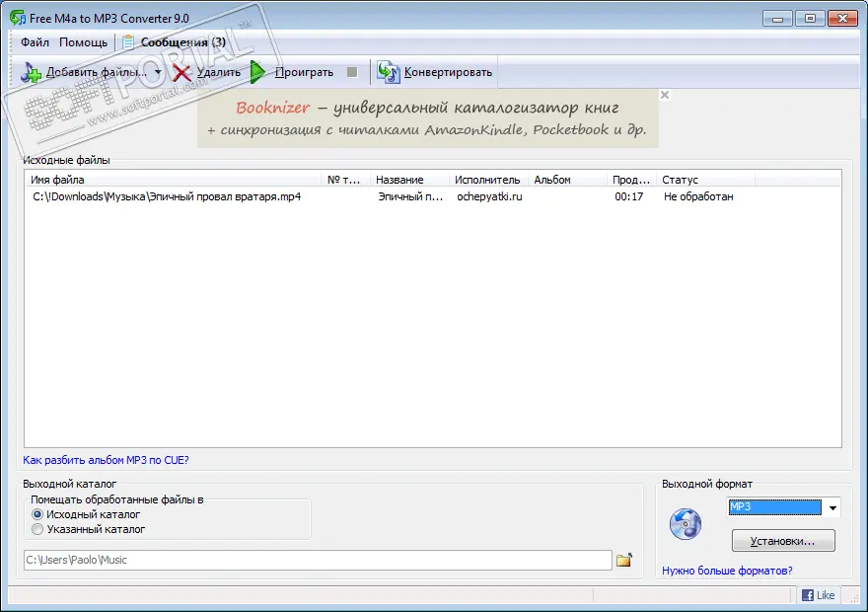Select the Исходный каталог radio button
The width and height of the screenshot is (868, 612).
coord(37,514)
